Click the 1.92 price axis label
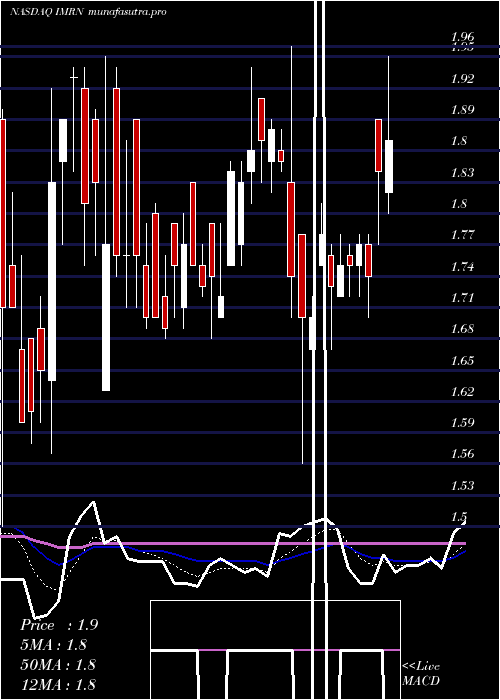Viewport: 500px width, 700px height. tap(462, 79)
